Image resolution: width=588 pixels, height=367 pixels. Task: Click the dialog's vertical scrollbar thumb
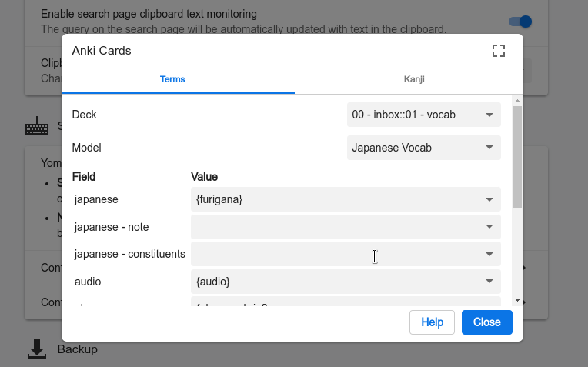point(517,158)
